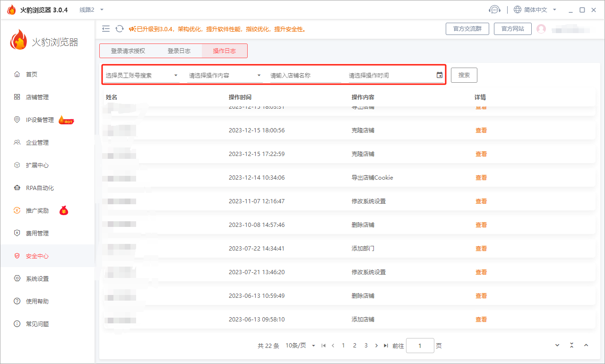Collapse the sidebar with the menu fold icon
605x364 pixels.
click(x=106, y=29)
